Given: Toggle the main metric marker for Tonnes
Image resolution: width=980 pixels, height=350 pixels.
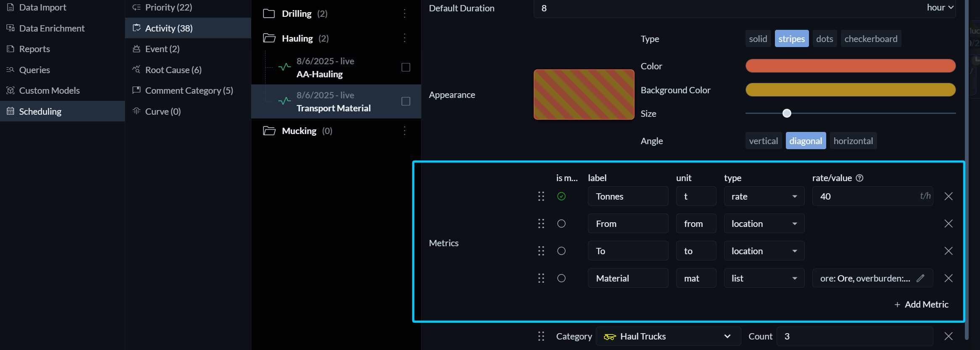Looking at the screenshot, I should click(x=561, y=196).
